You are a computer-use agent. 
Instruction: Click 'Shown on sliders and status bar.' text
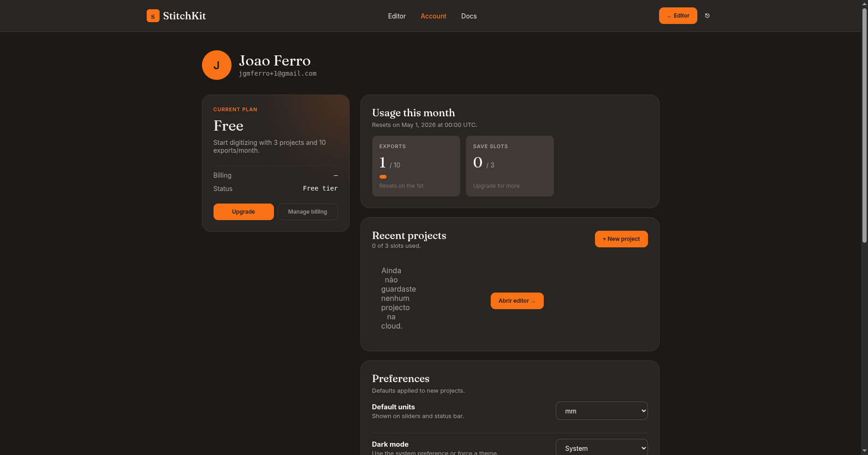(x=418, y=416)
